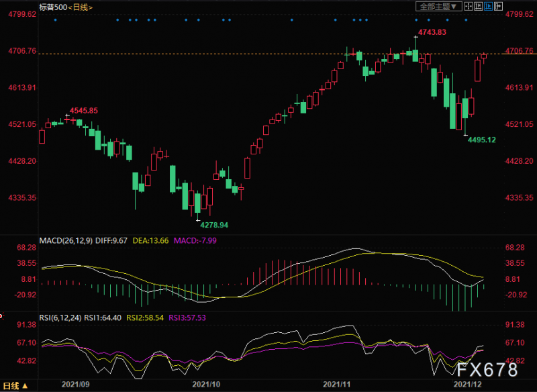Click the axis-compress chart icon
Screen dimensions: 537x392
click(478, 6)
